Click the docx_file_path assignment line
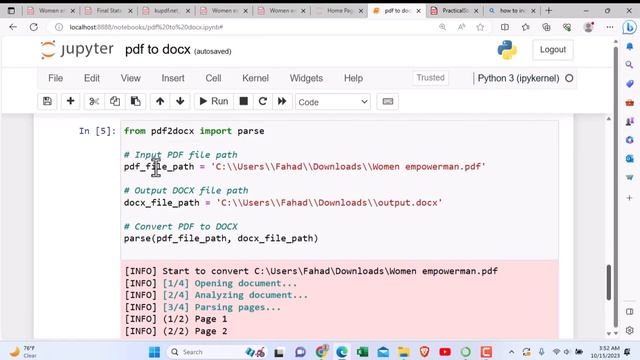 (283, 203)
